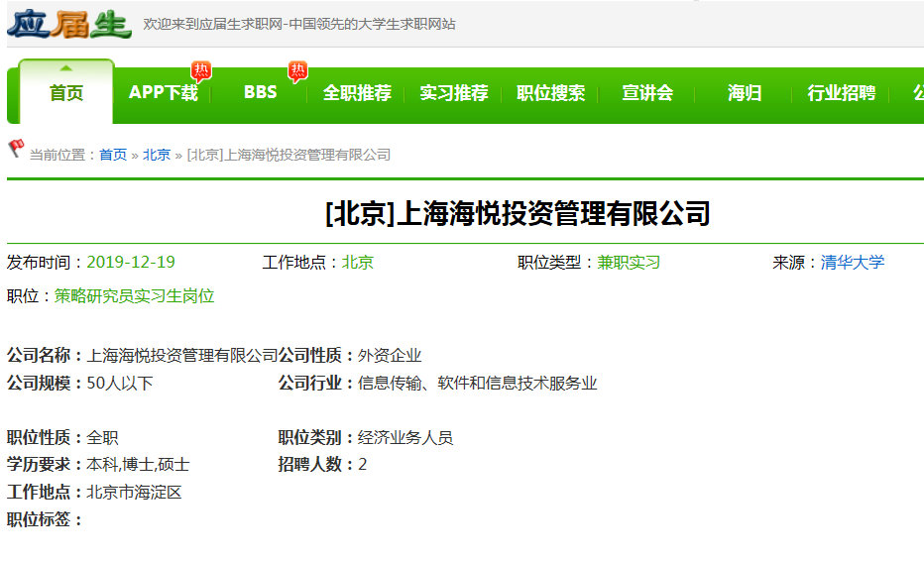This screenshot has height=561, width=924.
Task: Click the red flag location icon
Action: [16, 148]
